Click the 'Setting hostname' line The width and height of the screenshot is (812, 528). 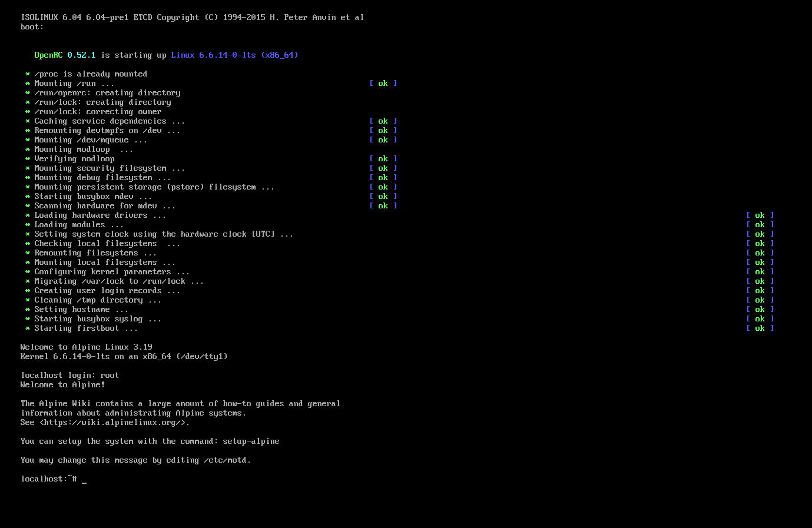coord(81,310)
